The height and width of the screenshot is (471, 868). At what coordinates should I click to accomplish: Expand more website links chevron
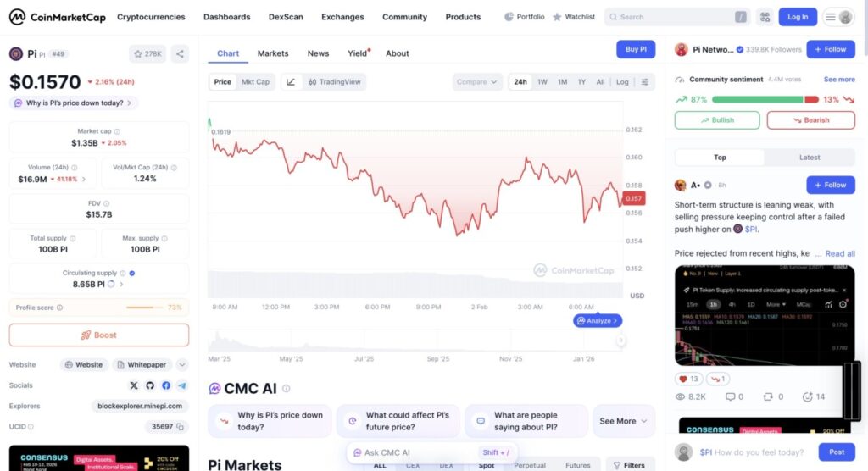point(182,365)
